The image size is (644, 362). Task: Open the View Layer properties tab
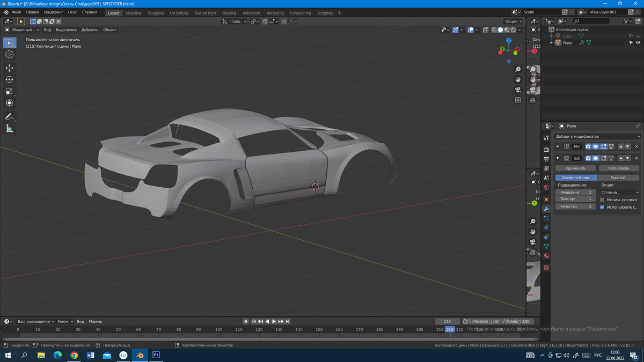546,169
